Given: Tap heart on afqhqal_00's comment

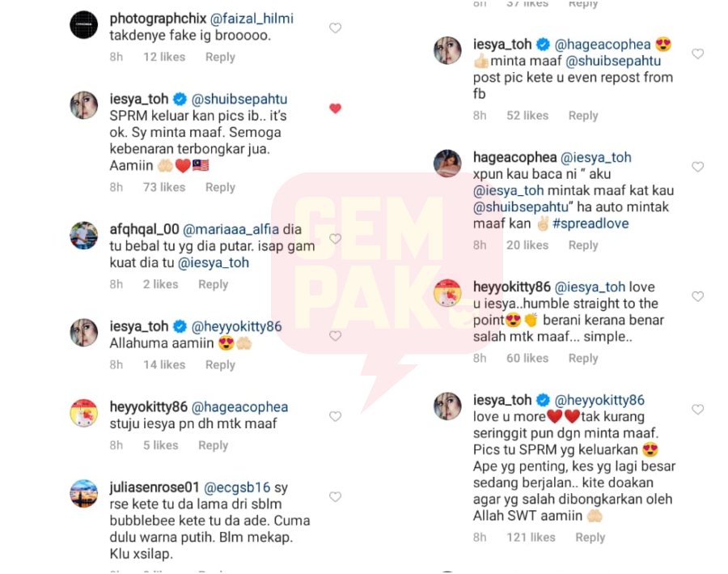Looking at the screenshot, I should click(x=335, y=239).
